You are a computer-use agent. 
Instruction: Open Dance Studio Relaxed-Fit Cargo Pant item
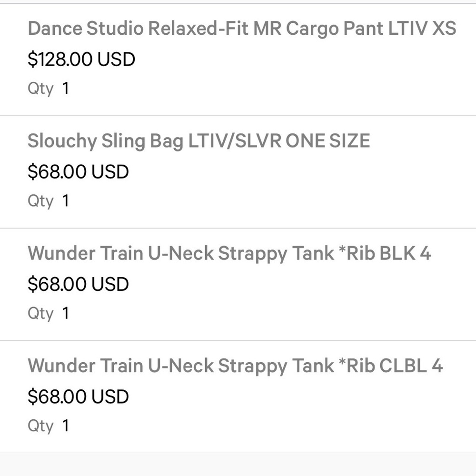[242, 29]
